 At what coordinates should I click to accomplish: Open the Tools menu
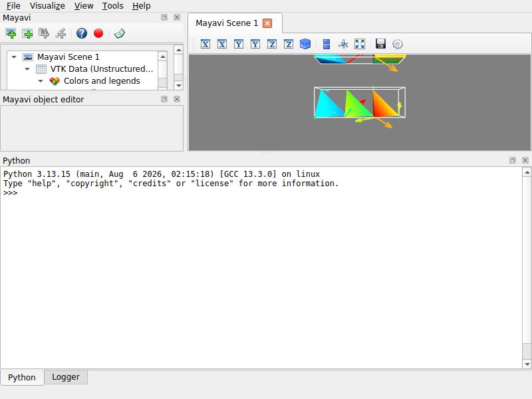[112, 6]
